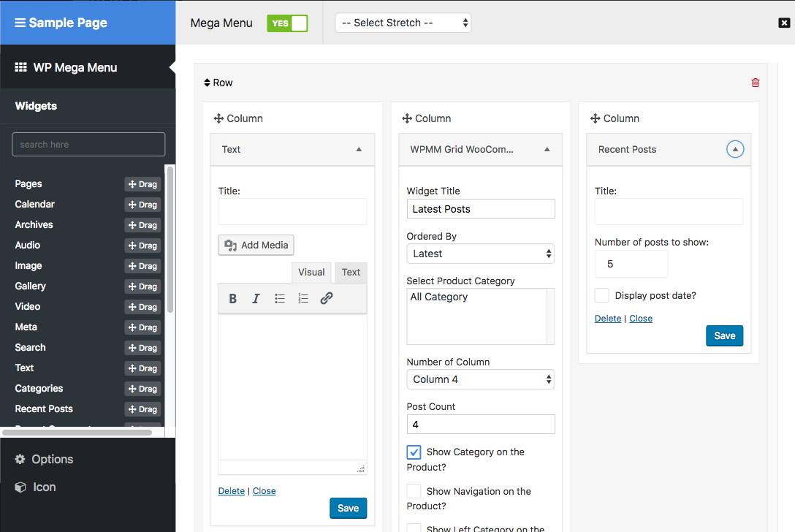Check Show Navigation on the Product
Viewport: 795px width, 532px height.
414,491
